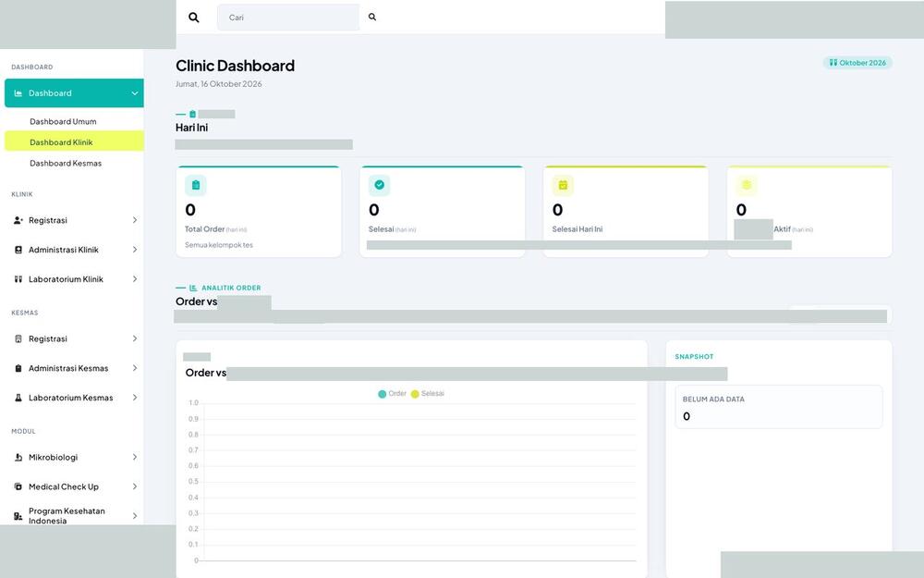Click the 'Jumat, 16 Oktober 2026' date

pos(219,84)
